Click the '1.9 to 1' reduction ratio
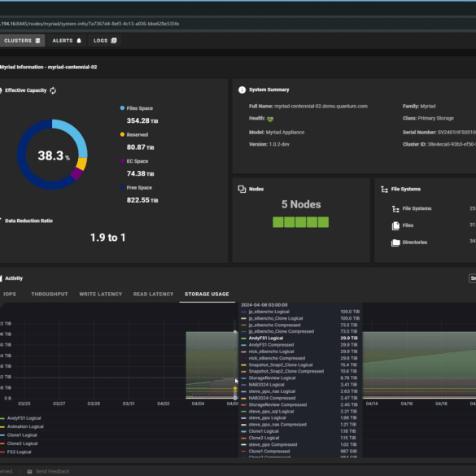Screen dimensions: 476x476 [x=107, y=238]
